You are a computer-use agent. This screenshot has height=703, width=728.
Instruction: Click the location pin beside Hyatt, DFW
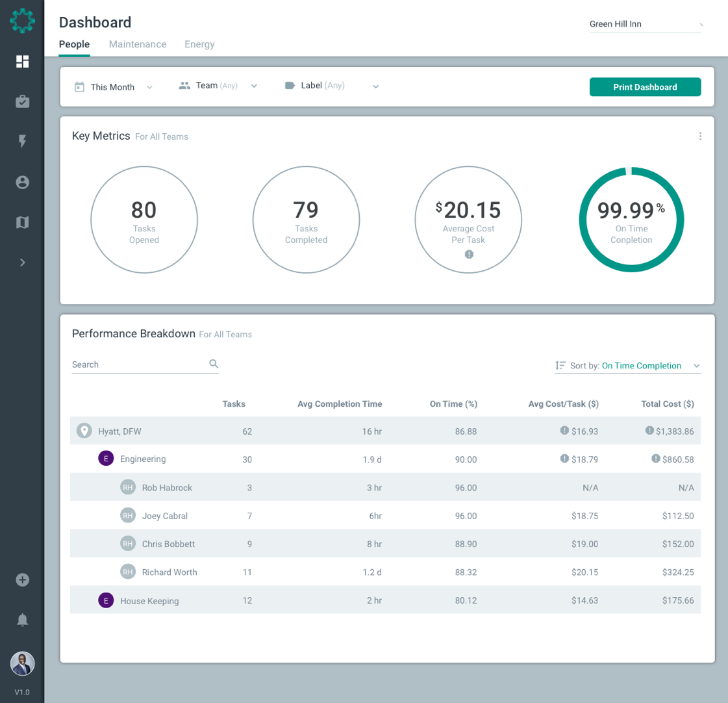(x=84, y=430)
